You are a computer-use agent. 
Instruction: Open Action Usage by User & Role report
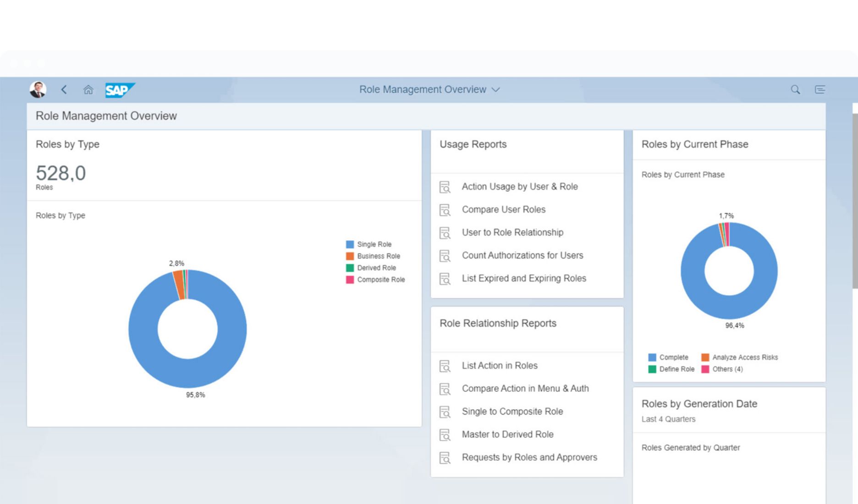pyautogui.click(x=519, y=186)
